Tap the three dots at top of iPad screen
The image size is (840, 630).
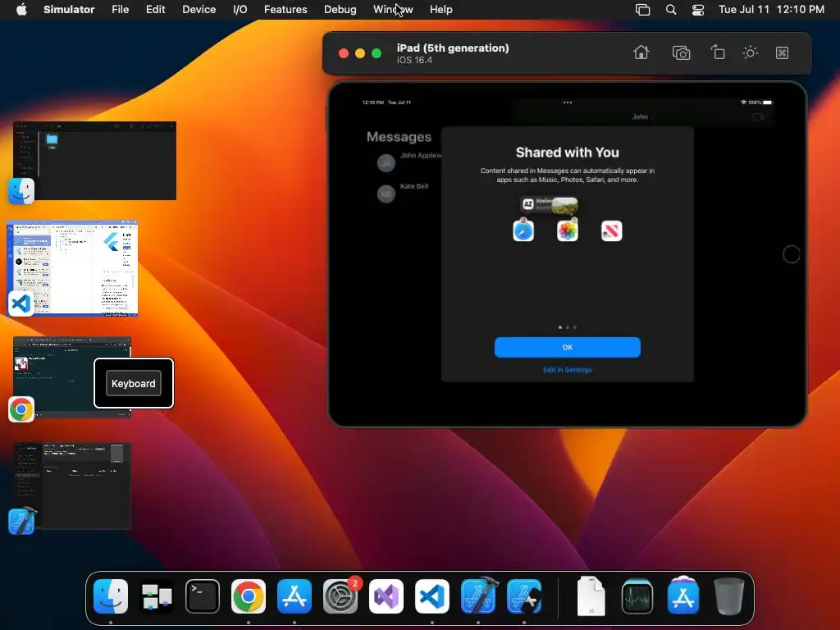click(x=568, y=103)
